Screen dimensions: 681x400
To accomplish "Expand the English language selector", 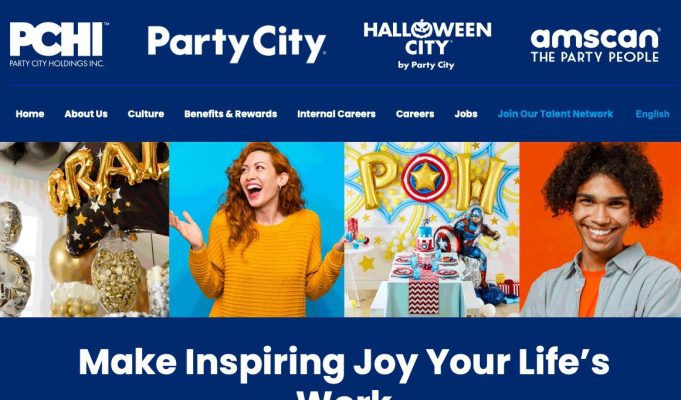I will tap(652, 114).
